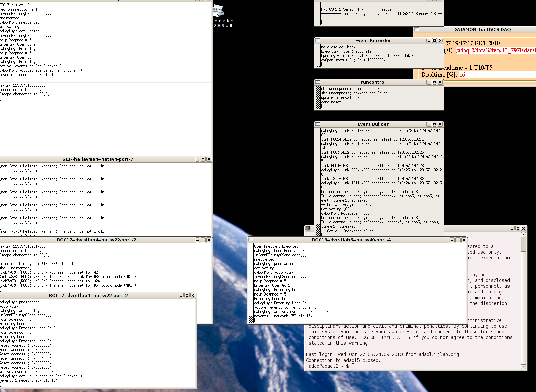Click 'Got all fragments of go' in Event Builder
Image resolution: width=536 pixels, height=392 pixels.
pos(347,231)
